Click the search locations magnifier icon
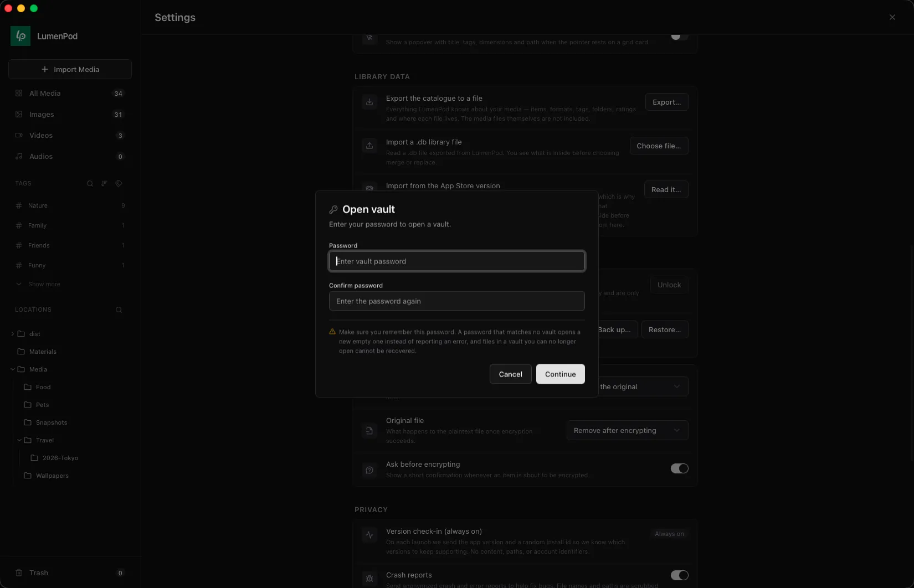914x588 pixels. click(119, 310)
